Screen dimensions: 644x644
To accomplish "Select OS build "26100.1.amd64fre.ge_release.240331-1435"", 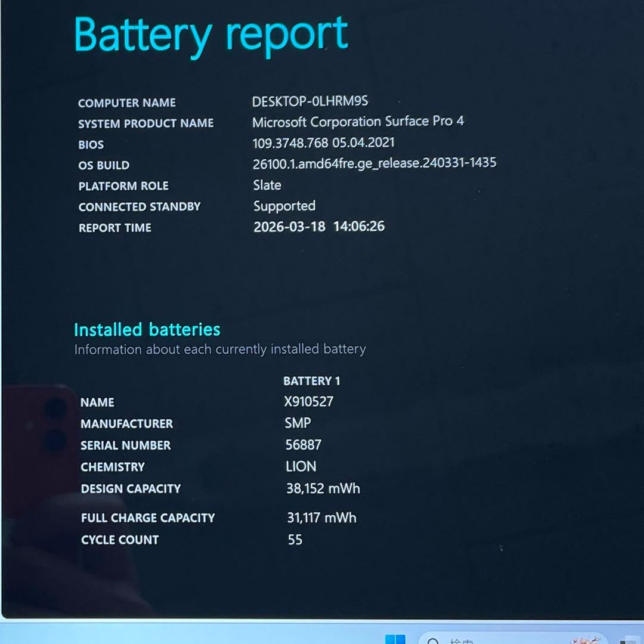I will (374, 163).
